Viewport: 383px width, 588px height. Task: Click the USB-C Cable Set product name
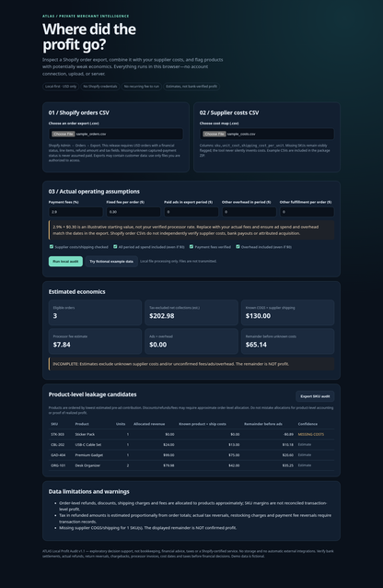tap(88, 445)
